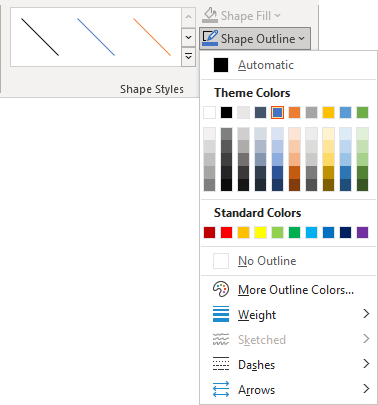378x405 pixels.
Task: Click the color palette icon for More Outline Colors
Action: [221, 289]
